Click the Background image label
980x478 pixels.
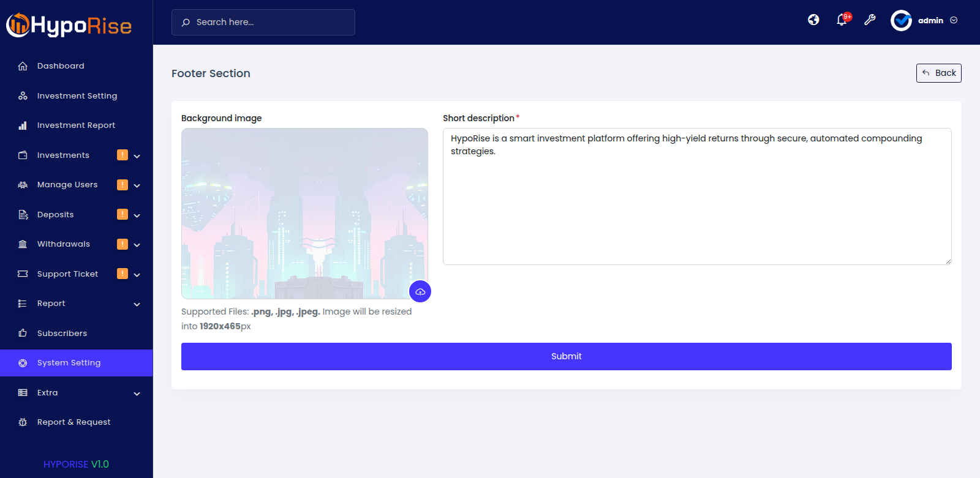221,118
